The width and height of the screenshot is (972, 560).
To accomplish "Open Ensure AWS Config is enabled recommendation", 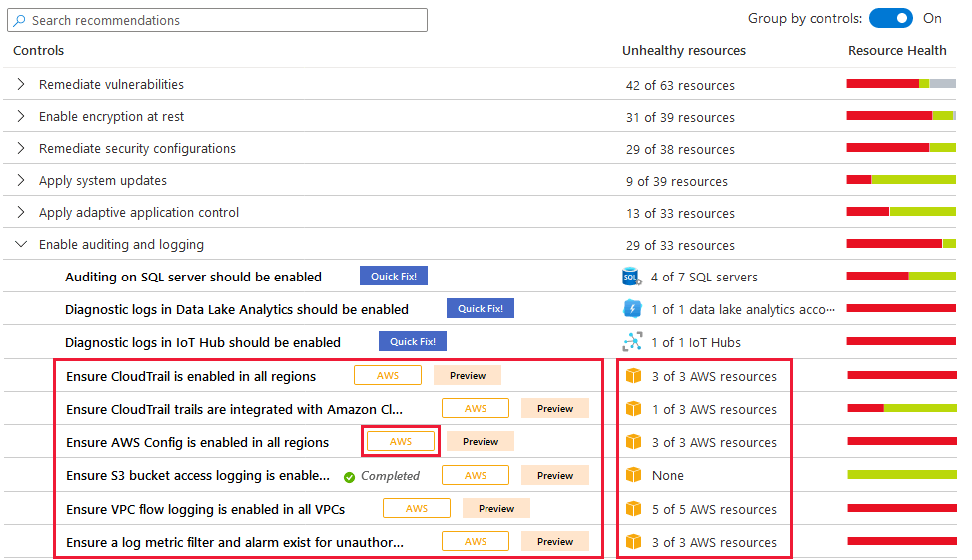I will pyautogui.click(x=197, y=442).
